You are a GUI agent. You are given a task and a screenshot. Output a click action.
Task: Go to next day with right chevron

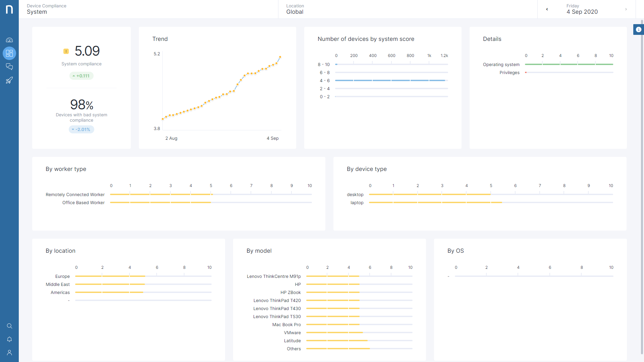(x=626, y=9)
